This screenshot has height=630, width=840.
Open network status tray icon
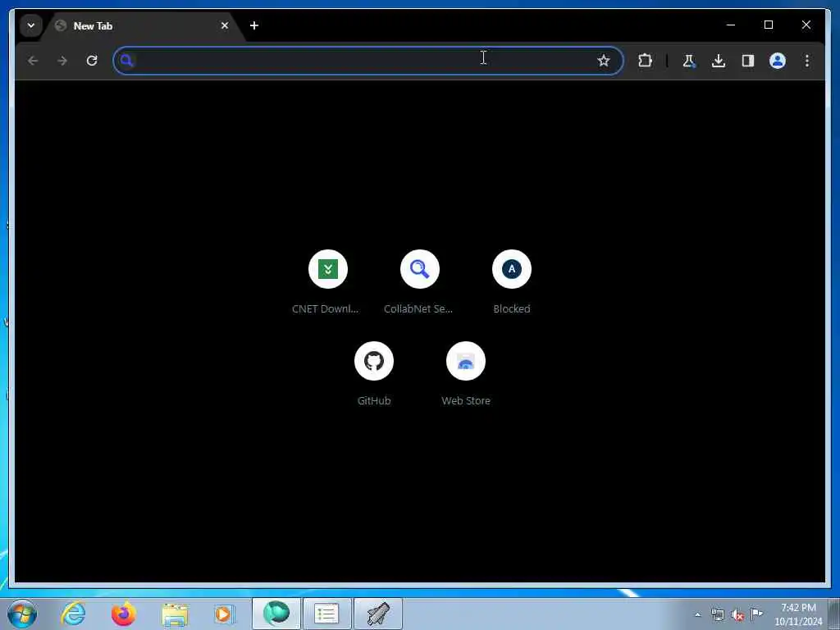tap(718, 615)
